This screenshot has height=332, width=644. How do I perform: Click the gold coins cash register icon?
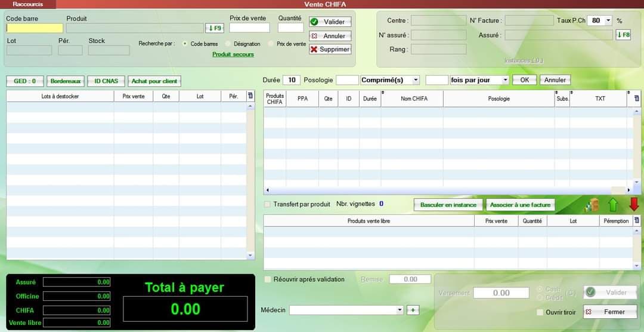click(592, 204)
